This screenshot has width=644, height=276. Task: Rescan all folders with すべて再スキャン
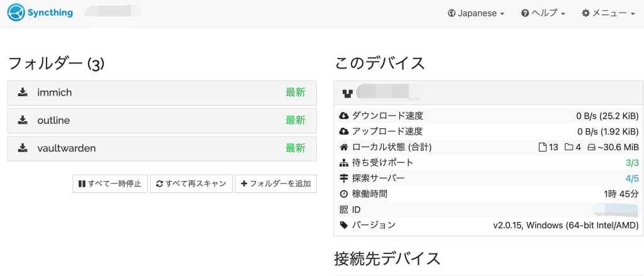(x=191, y=184)
